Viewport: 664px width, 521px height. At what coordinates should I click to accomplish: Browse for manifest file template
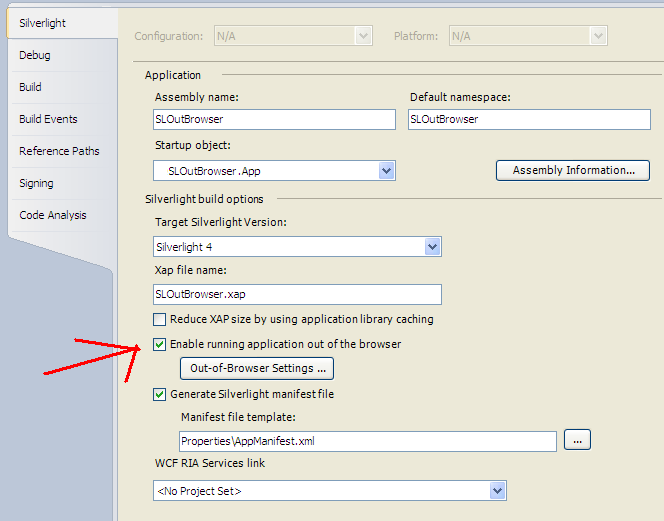pos(578,440)
